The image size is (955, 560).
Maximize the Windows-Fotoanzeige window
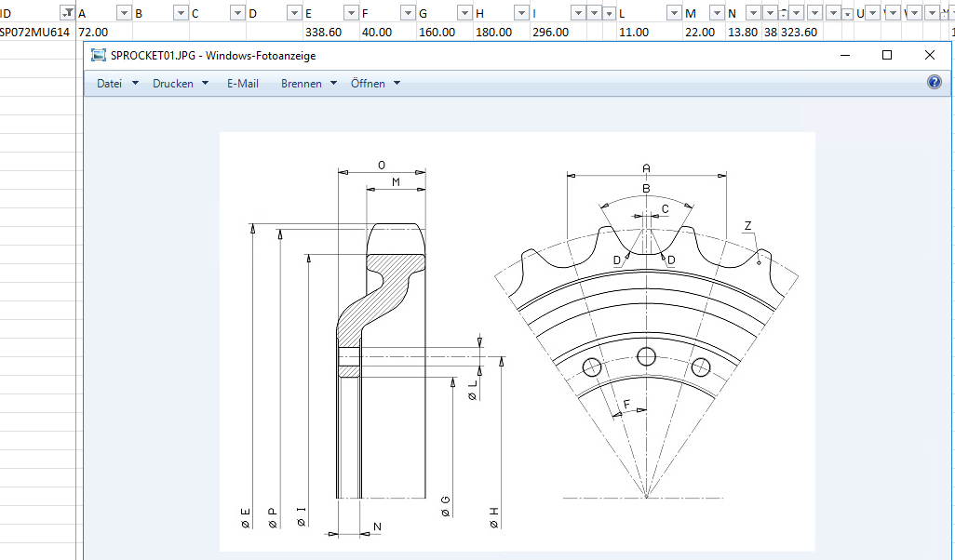[x=887, y=55]
